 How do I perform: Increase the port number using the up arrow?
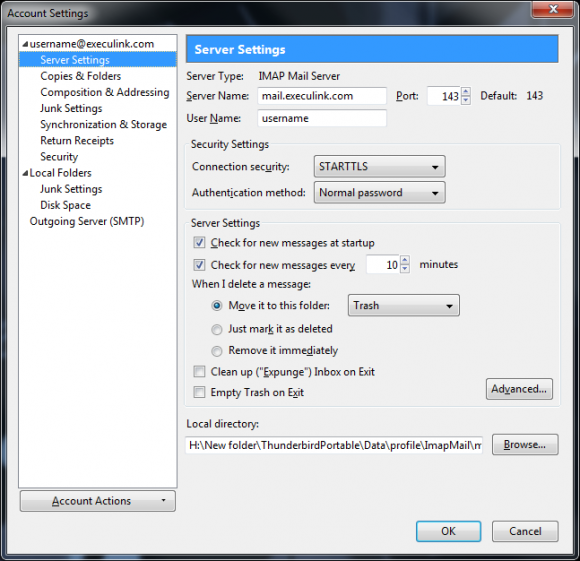(466, 92)
